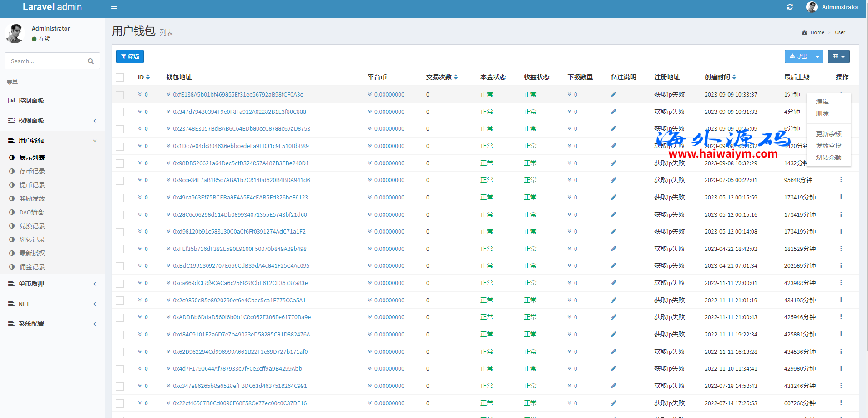Click the 筛选 filter button
868x418 pixels.
[x=130, y=56]
